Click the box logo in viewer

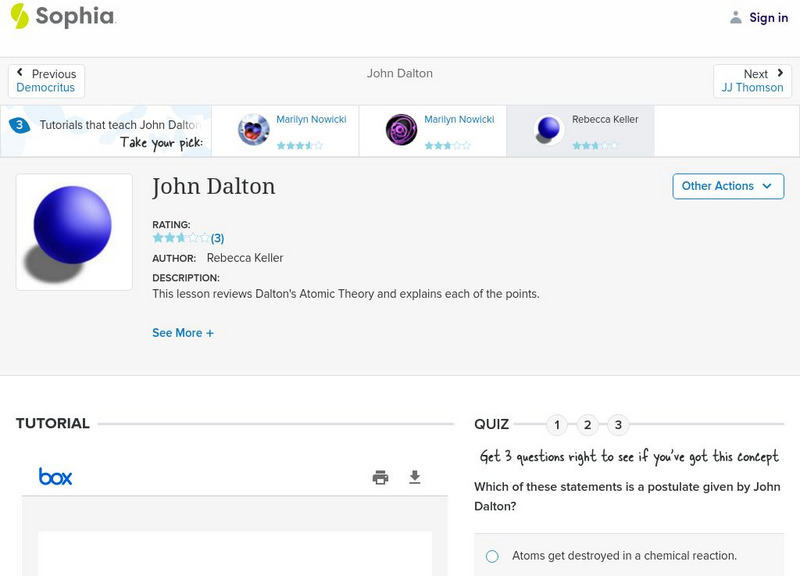(56, 477)
